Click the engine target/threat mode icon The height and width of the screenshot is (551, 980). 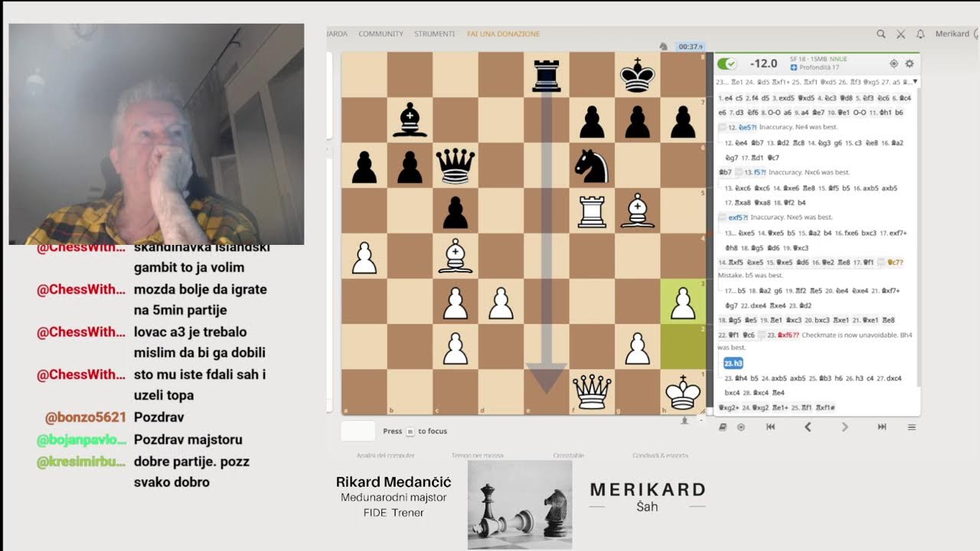[x=893, y=64]
